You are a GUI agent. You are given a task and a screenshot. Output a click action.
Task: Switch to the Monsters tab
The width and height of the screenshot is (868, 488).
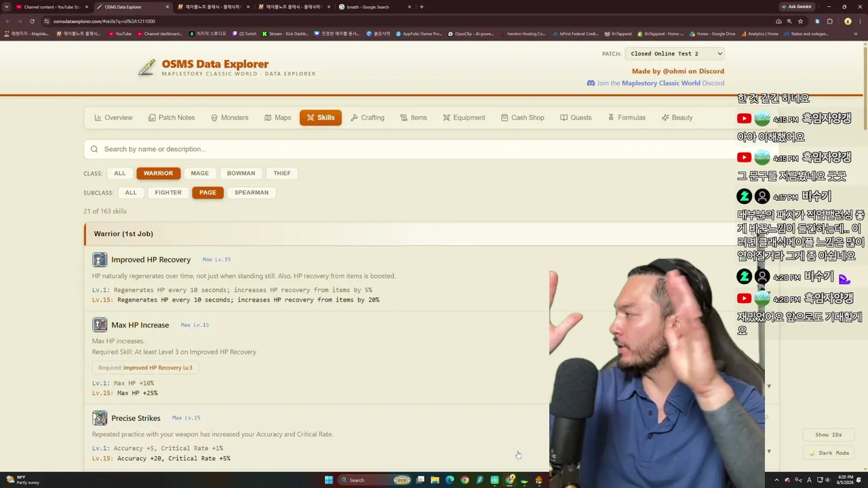tap(229, 118)
